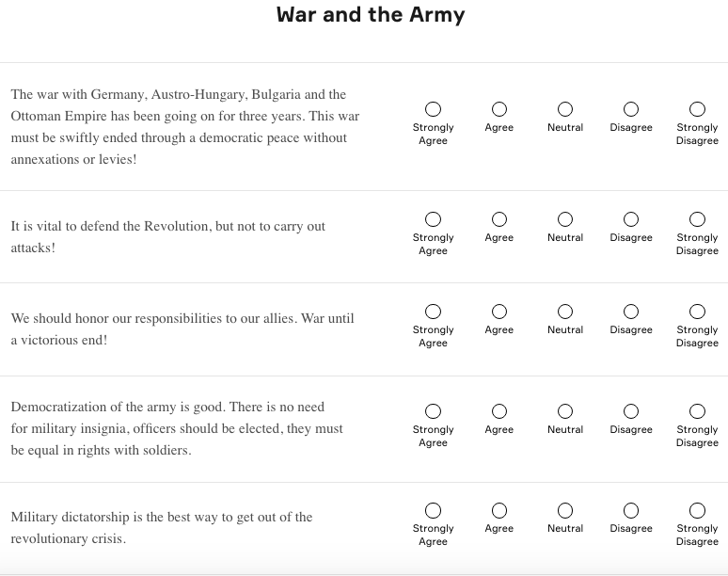Image resolution: width=728 pixels, height=576 pixels.
Task: Choose Strongly Disagree for military dictatorship statement
Action: 697,510
